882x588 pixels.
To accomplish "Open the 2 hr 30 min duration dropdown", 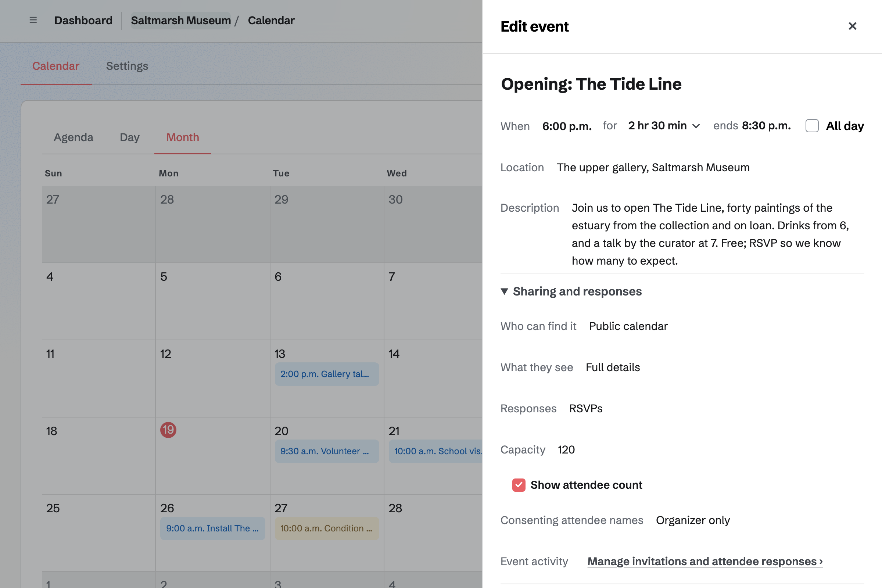I will pos(664,126).
